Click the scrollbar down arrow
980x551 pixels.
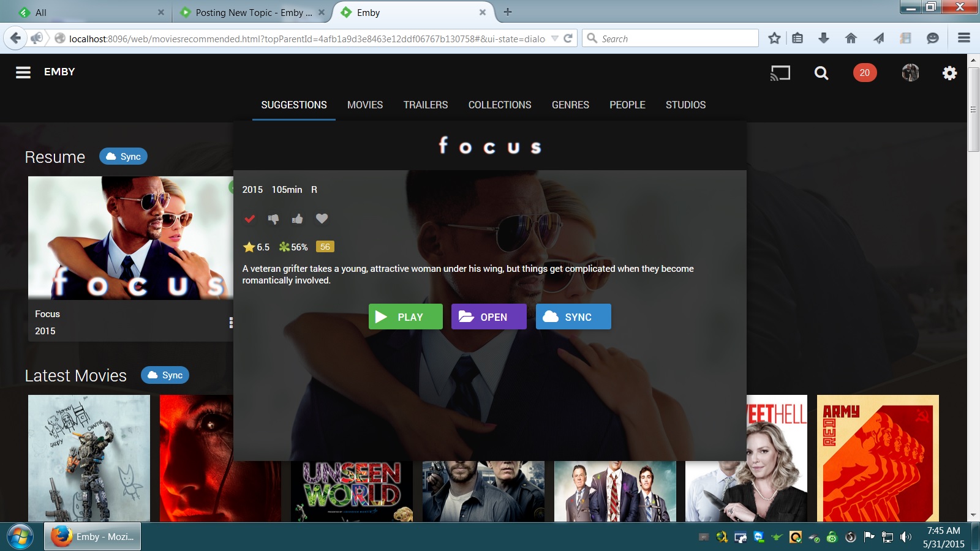pyautogui.click(x=973, y=515)
